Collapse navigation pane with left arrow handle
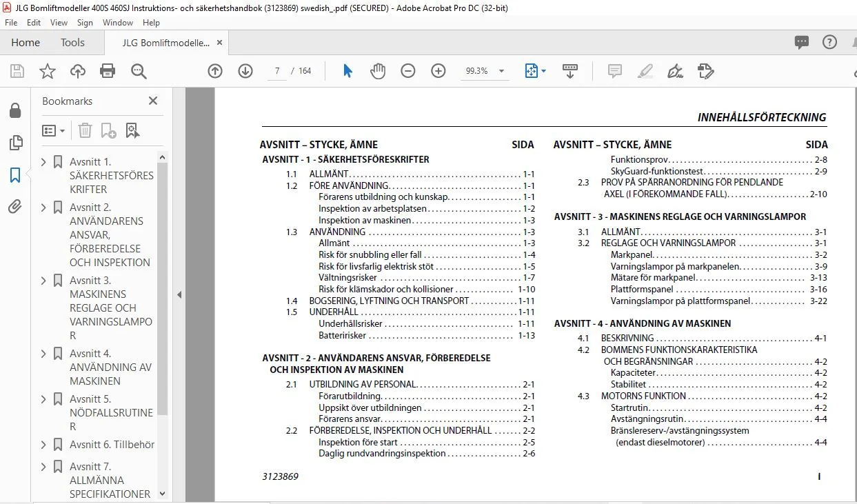The image size is (857, 504). [179, 294]
